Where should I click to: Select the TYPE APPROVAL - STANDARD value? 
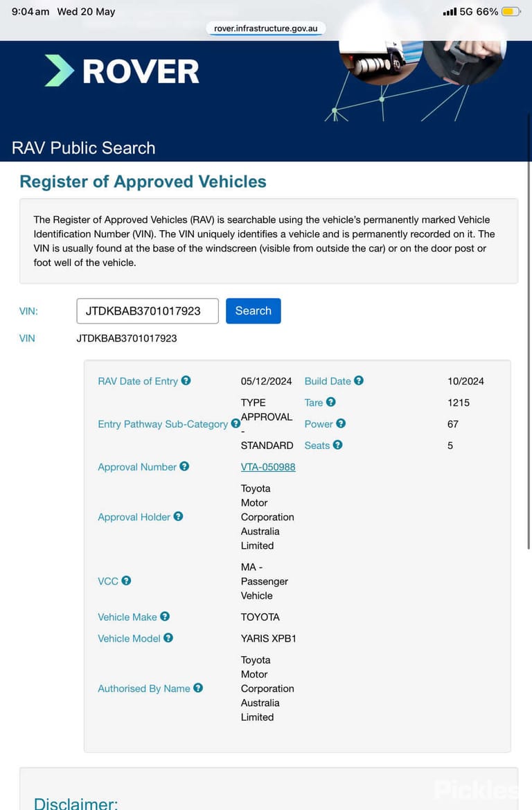pos(267,423)
